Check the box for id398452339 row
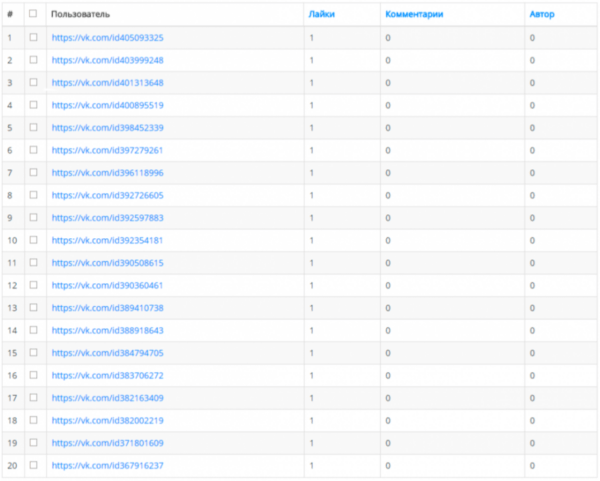Image resolution: width=600 pixels, height=481 pixels. point(33,127)
